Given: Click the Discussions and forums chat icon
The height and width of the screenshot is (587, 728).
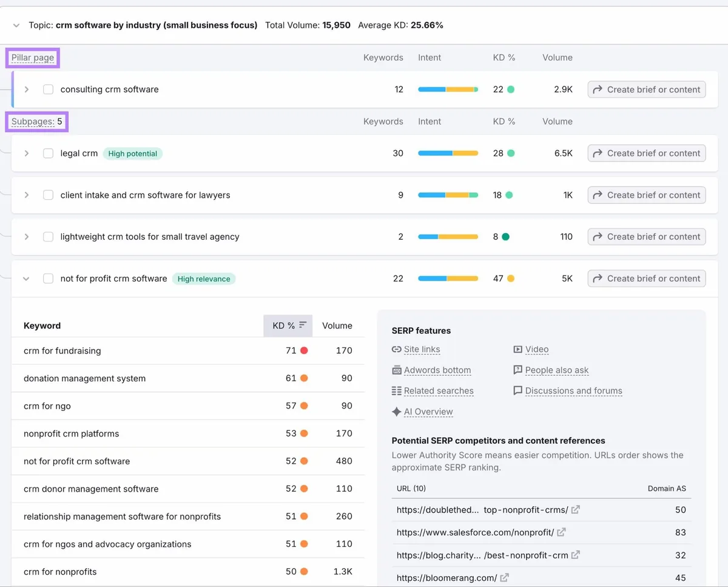Looking at the screenshot, I should tap(517, 391).
